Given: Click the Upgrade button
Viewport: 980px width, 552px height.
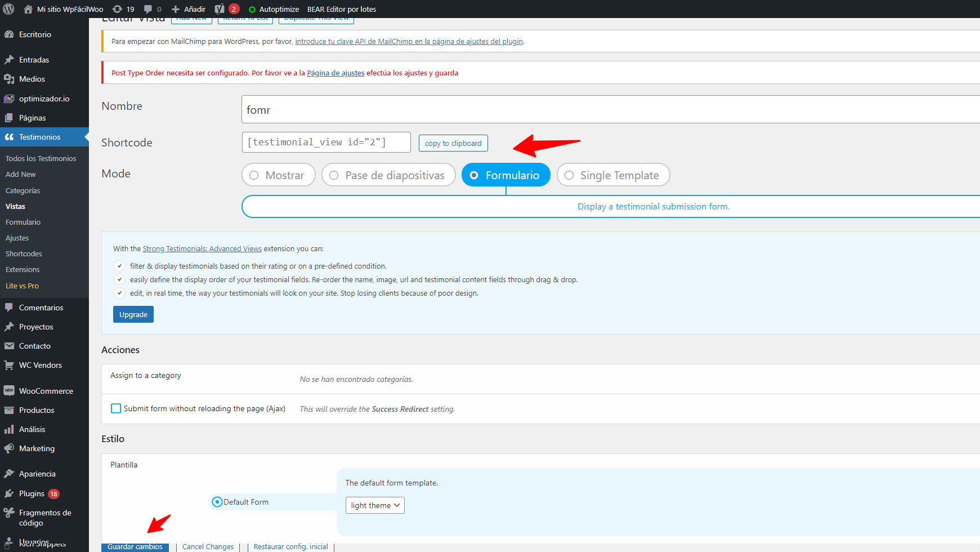Looking at the screenshot, I should 133,314.
